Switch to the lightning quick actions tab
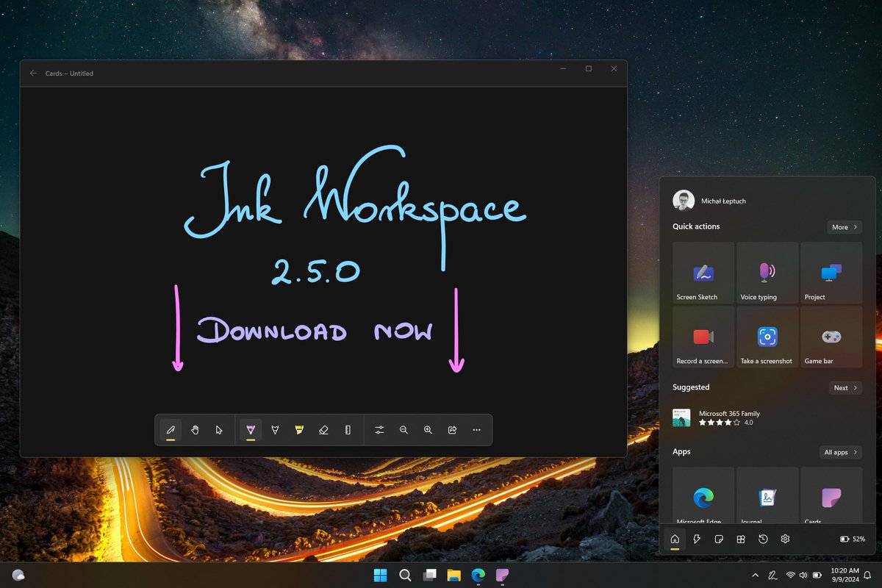Screen dimensions: 882x588 [697, 539]
